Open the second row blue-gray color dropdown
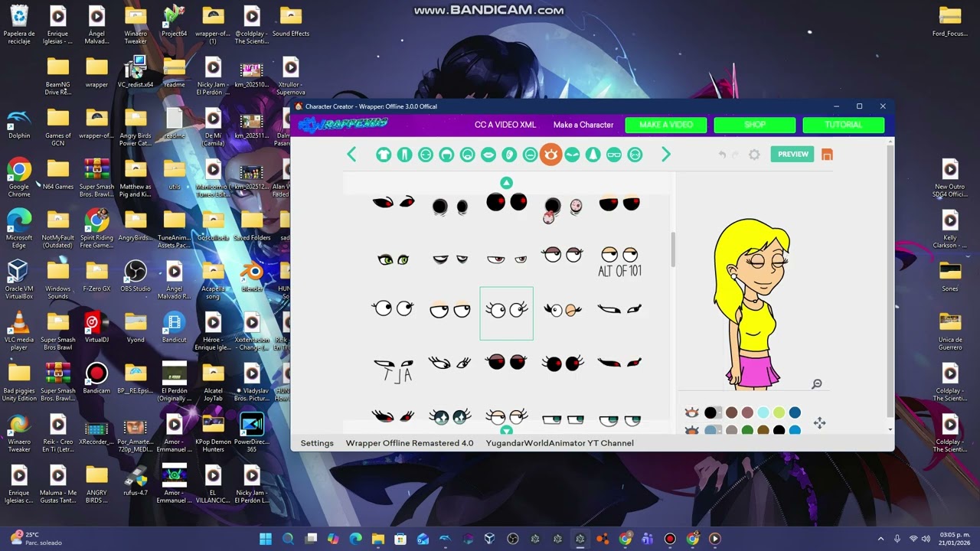This screenshot has width=980, height=551. 712,431
